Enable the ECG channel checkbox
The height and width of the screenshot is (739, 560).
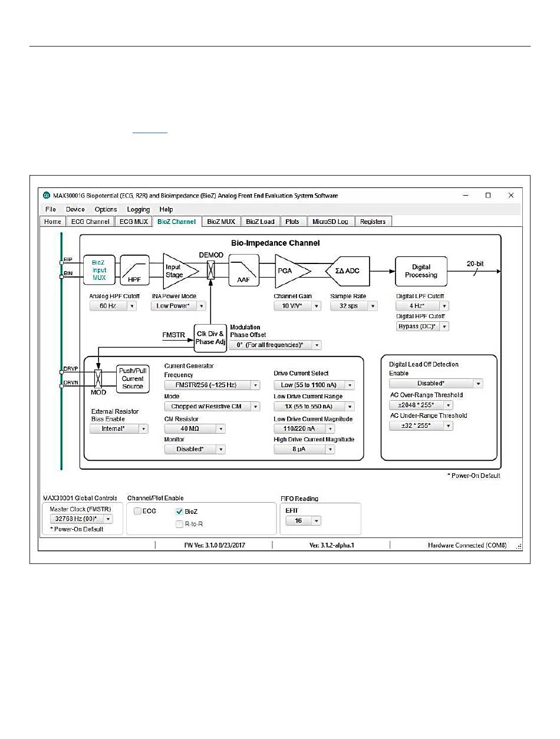click(x=137, y=512)
